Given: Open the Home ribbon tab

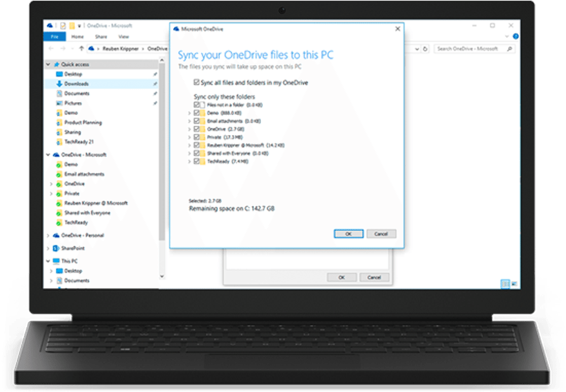Looking at the screenshot, I should [x=78, y=36].
